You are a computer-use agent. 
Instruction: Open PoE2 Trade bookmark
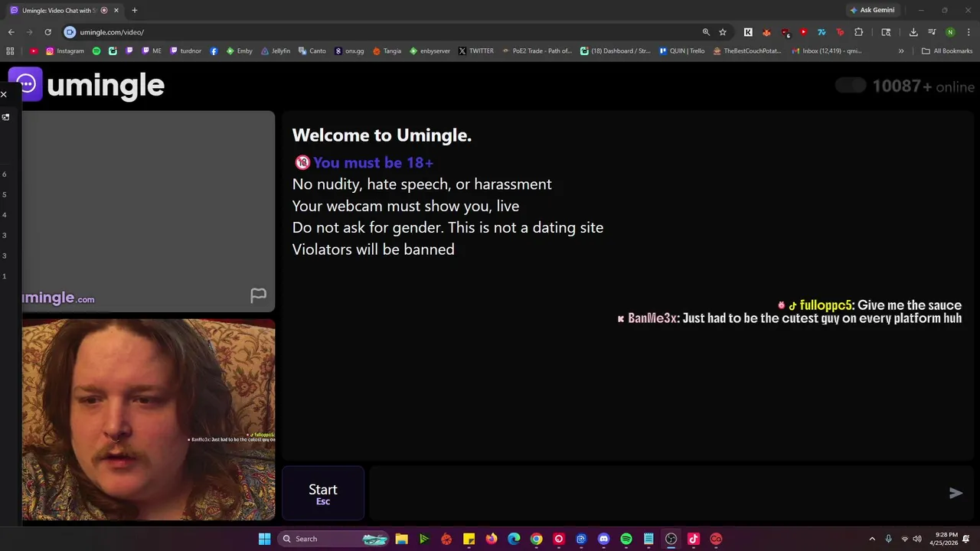537,51
